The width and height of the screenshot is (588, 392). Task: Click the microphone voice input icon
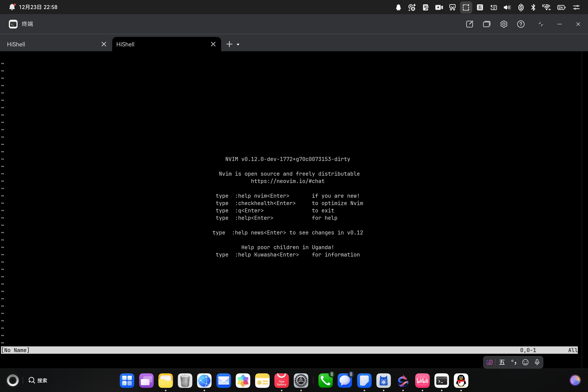pyautogui.click(x=537, y=362)
